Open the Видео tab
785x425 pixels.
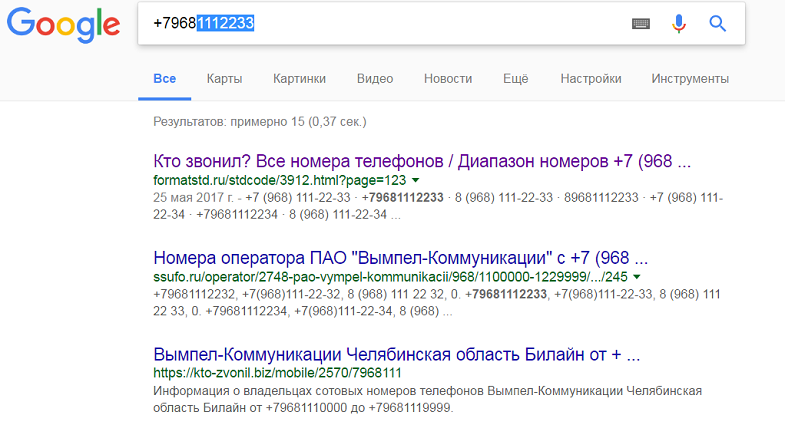[x=375, y=79]
